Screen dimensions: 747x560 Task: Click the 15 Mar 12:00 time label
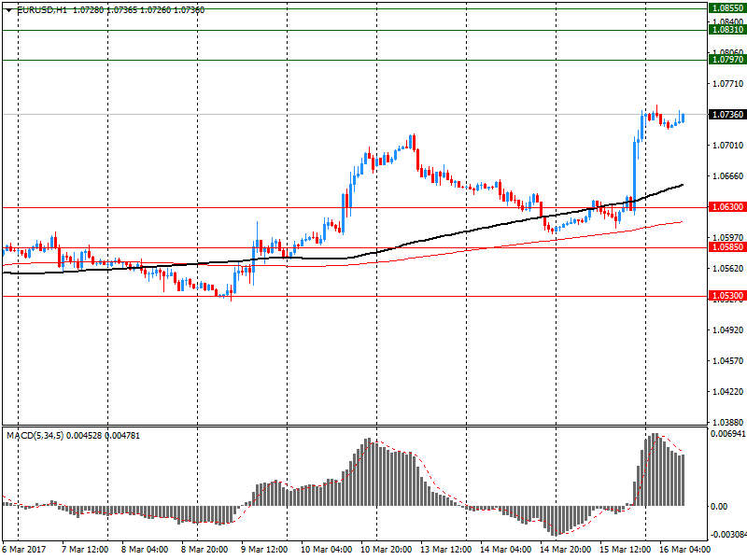point(625,550)
